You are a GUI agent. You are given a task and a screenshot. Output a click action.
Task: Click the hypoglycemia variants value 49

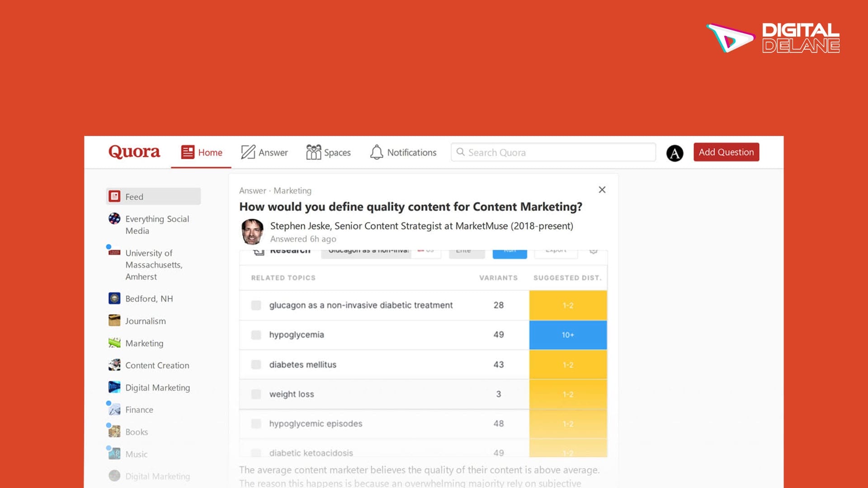point(499,335)
